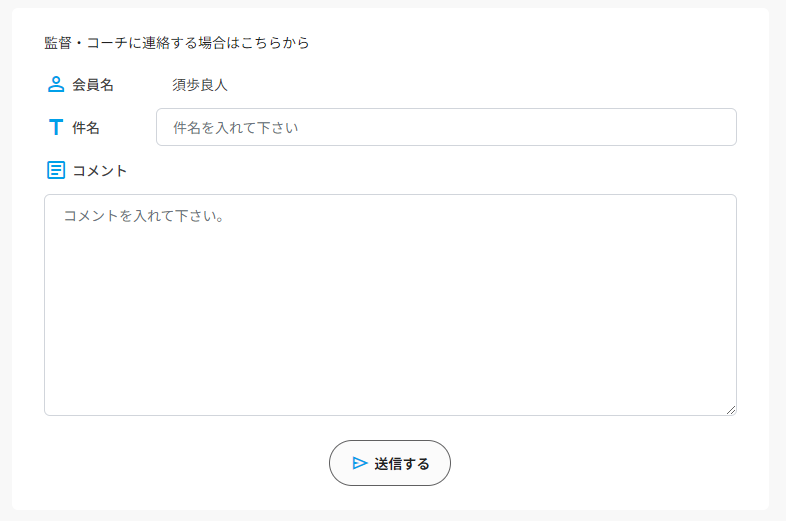The image size is (786, 521).
Task: Submit the form with 送信する button
Action: [x=389, y=463]
